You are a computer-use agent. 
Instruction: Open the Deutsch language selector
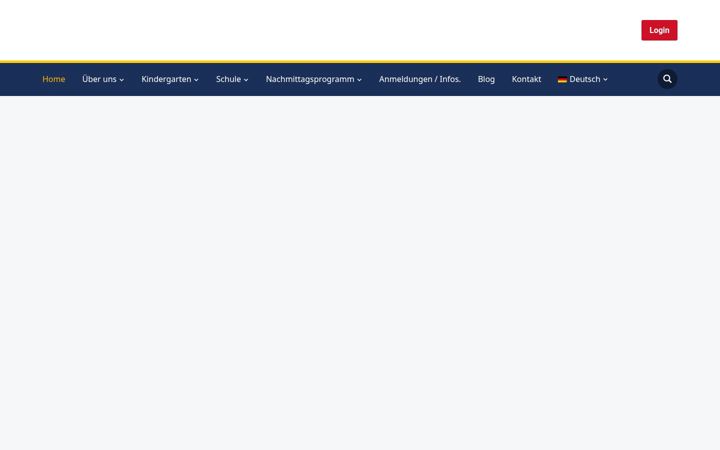tap(585, 79)
